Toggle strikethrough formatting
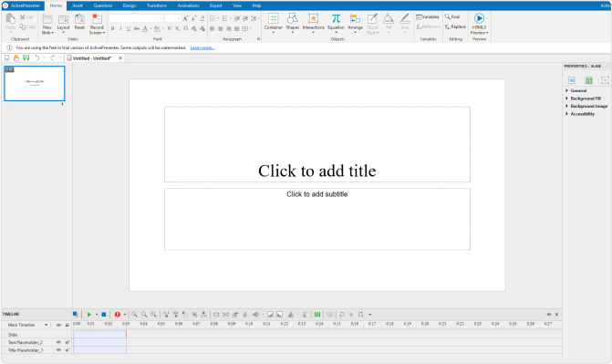 click(x=137, y=28)
